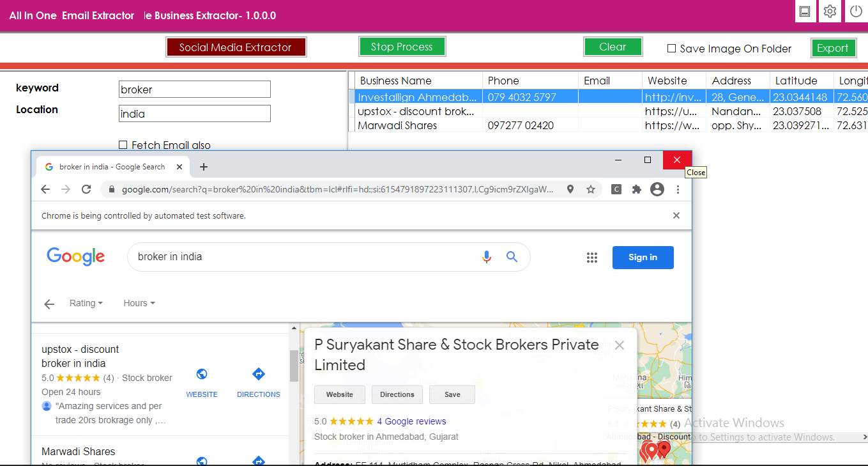
Task: Bookmark page with the star icon
Action: (x=591, y=189)
